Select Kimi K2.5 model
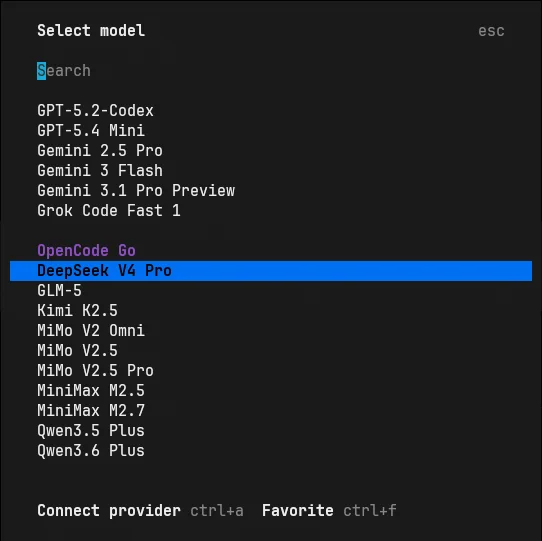This screenshot has width=542, height=541. [x=271, y=311]
